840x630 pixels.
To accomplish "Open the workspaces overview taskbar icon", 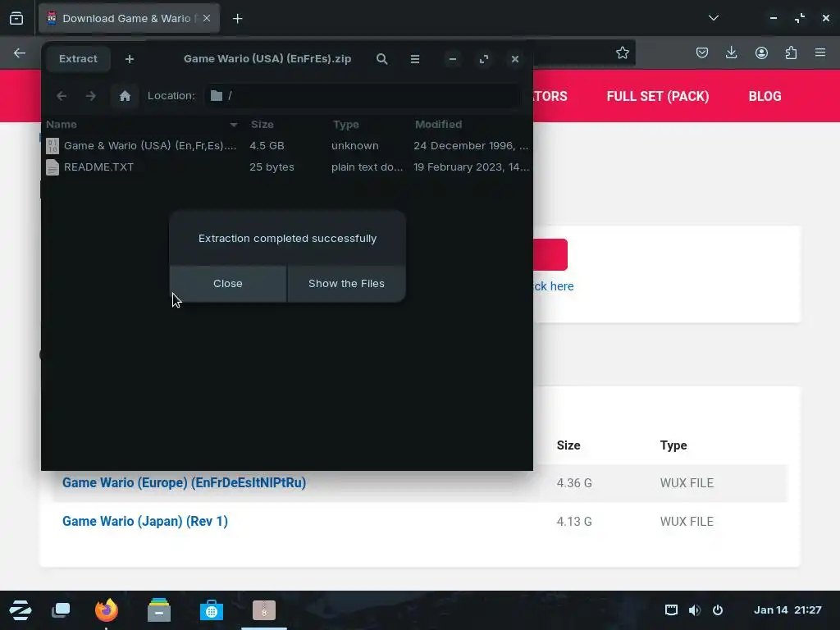I will click(x=61, y=610).
